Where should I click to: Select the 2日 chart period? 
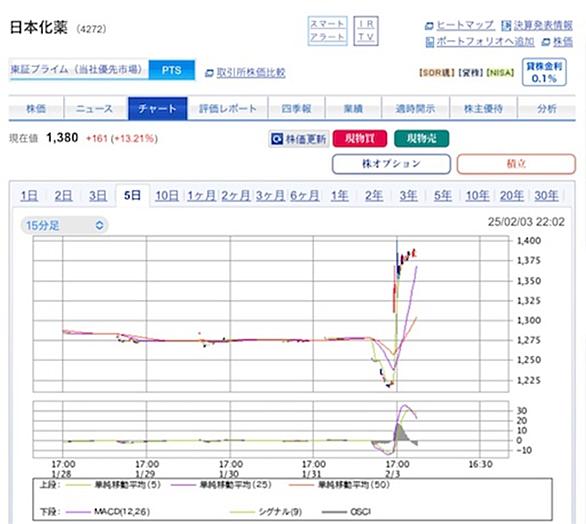(x=64, y=195)
